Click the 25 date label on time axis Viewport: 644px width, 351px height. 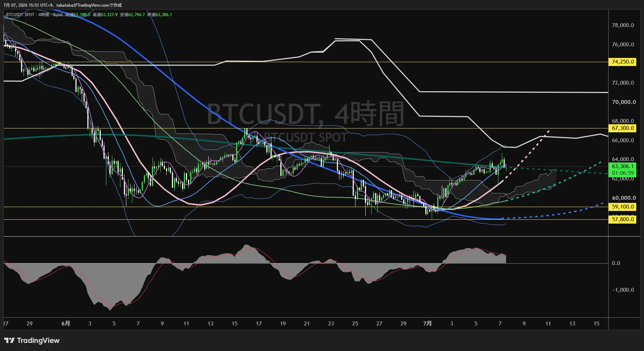355,324
